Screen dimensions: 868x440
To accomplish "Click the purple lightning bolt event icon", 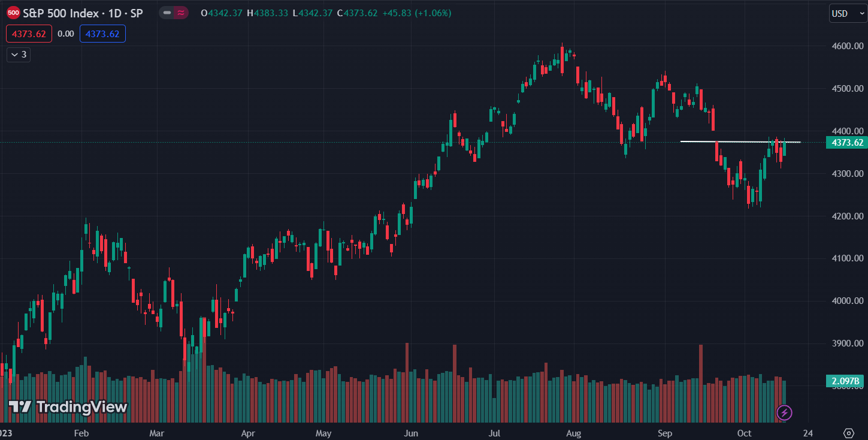I will coord(784,412).
